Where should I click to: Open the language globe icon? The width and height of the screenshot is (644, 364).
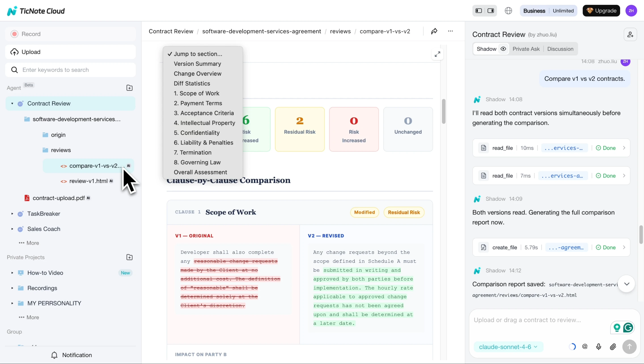pos(508,11)
